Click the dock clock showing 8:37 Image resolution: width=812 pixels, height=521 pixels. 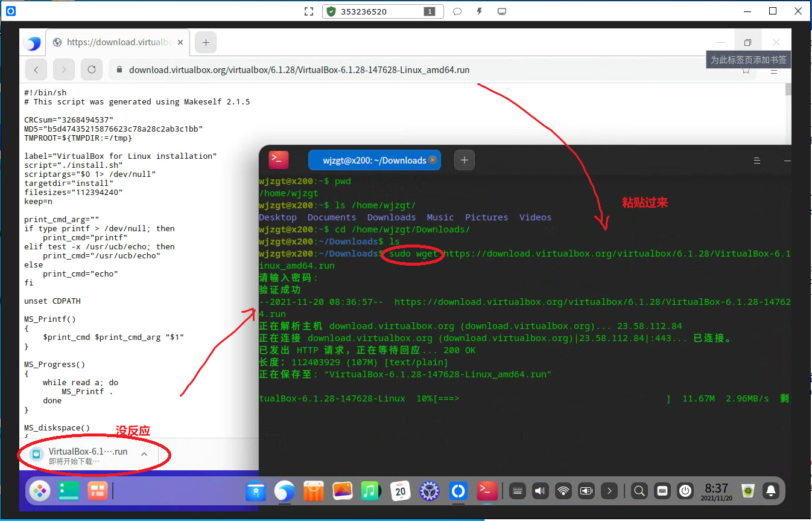click(717, 491)
